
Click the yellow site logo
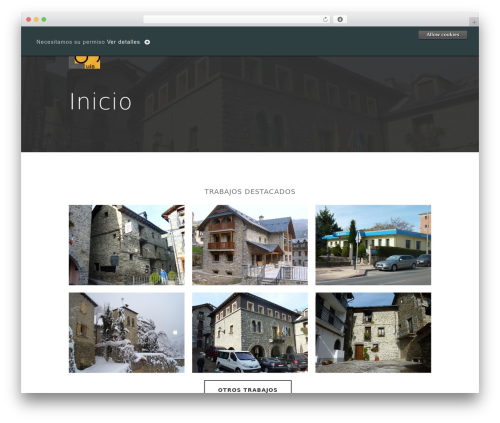pos(85,63)
